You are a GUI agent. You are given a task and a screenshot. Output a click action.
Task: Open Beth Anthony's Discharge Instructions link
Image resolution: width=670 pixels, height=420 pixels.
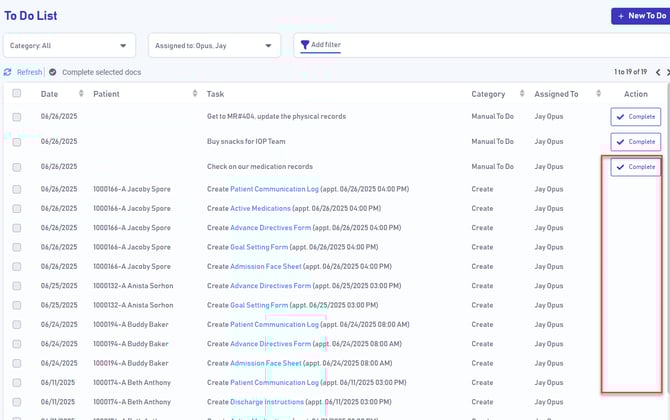click(x=267, y=402)
